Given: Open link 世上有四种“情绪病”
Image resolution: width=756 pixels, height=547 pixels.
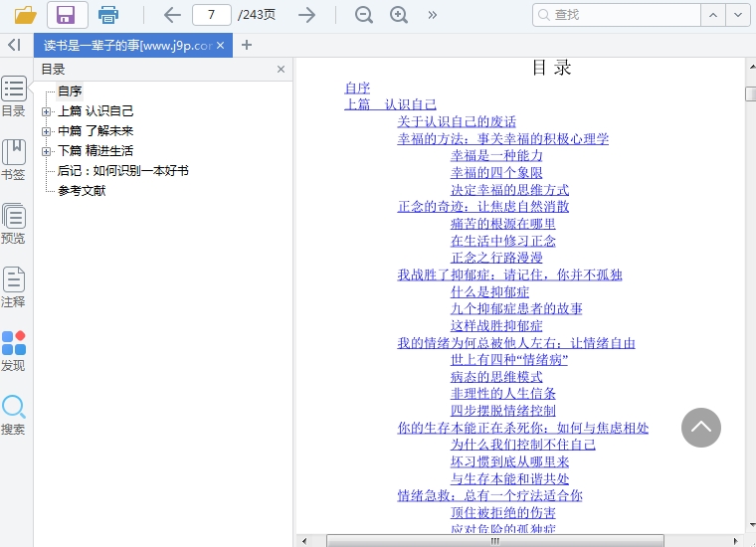Looking at the screenshot, I should [x=509, y=359].
